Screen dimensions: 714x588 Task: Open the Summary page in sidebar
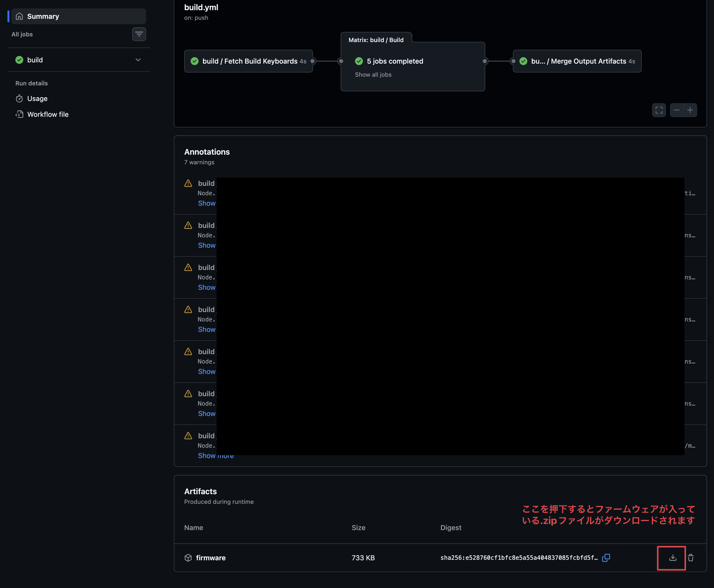[79, 16]
